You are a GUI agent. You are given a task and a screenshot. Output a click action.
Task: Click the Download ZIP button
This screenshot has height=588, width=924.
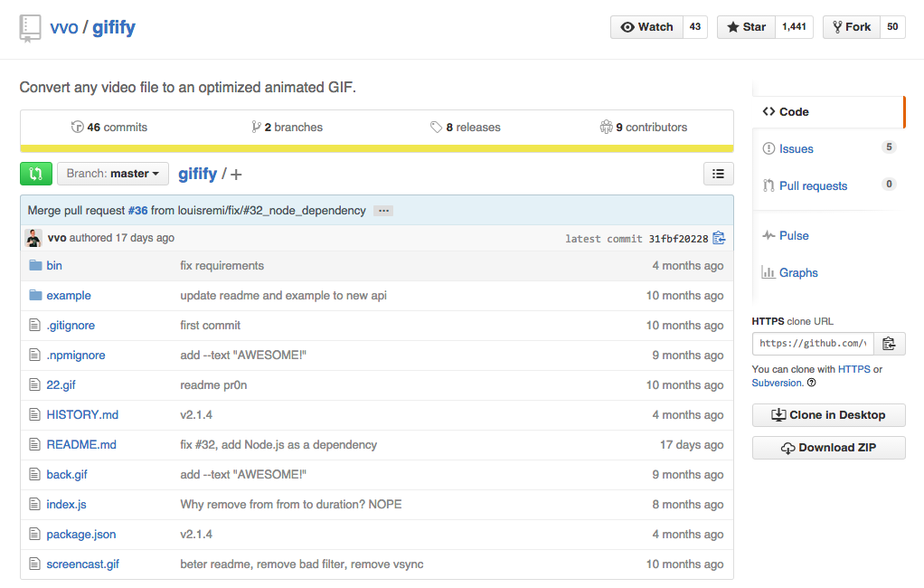[x=828, y=447]
